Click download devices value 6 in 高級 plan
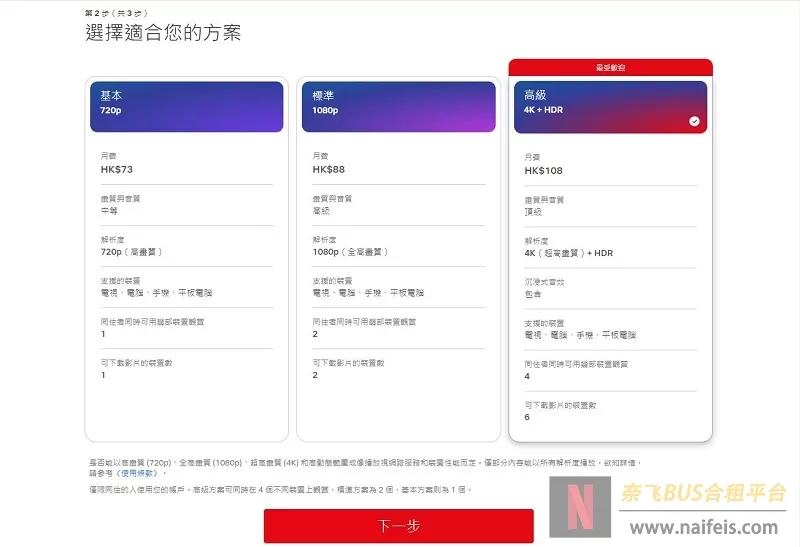 point(527,417)
